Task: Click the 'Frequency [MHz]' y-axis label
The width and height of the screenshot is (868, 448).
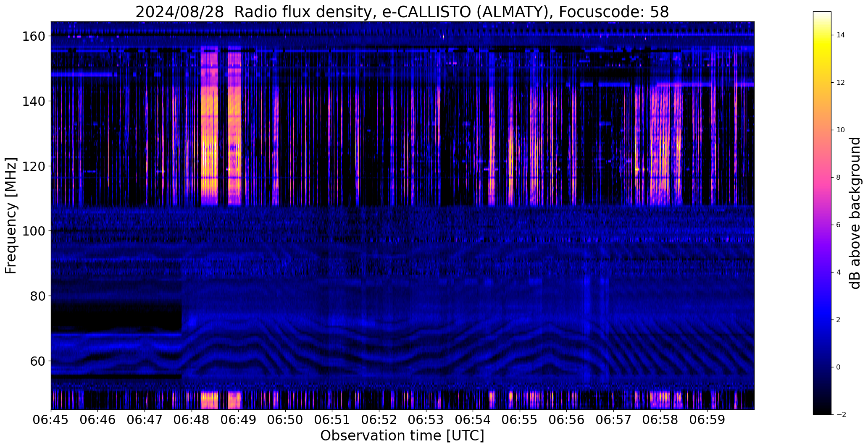Action: point(11,215)
